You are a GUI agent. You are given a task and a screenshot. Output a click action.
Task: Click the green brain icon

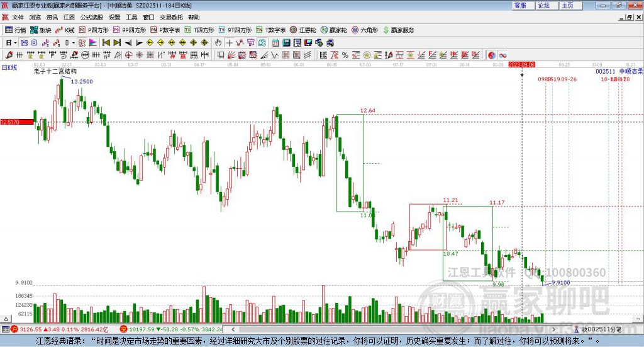(262, 43)
